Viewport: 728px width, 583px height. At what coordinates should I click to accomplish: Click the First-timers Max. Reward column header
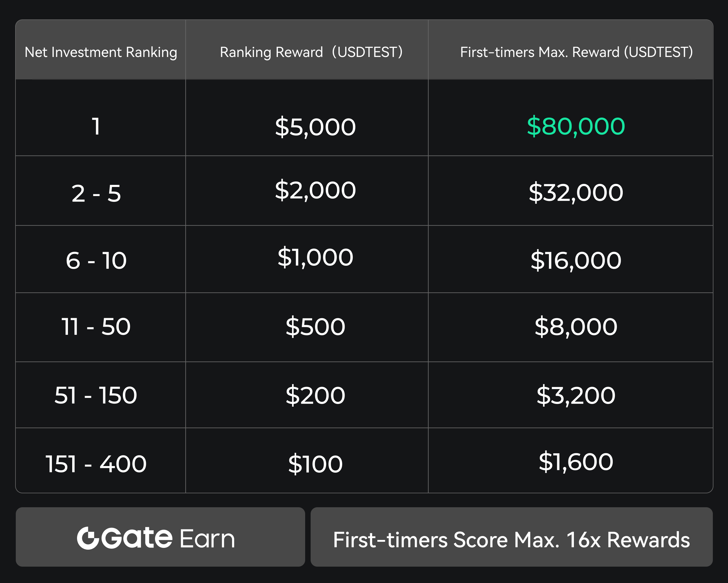coord(576,52)
